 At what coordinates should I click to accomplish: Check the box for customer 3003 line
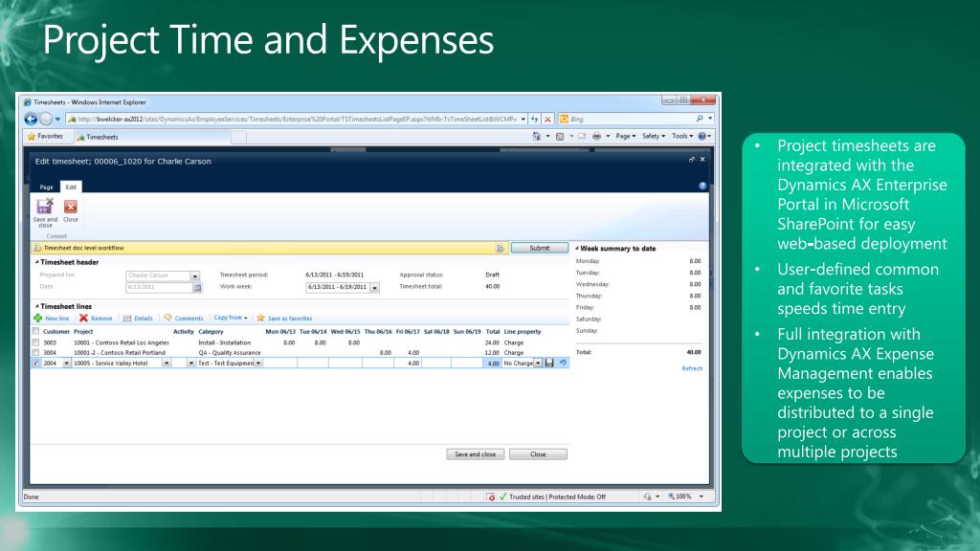(35, 343)
